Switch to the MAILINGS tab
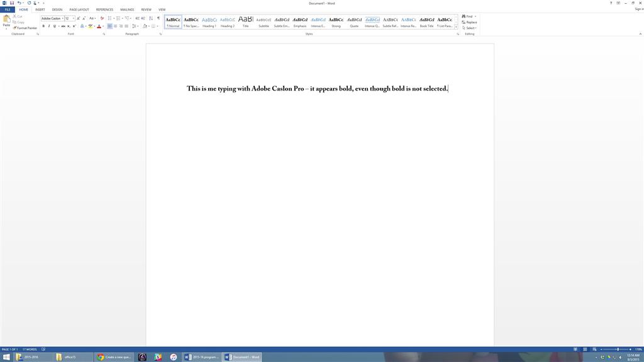 [127, 9]
